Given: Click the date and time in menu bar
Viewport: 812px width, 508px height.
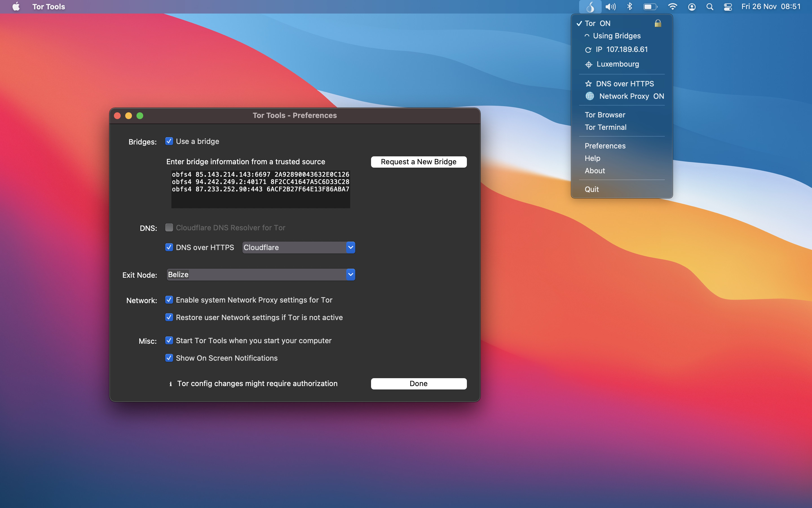Looking at the screenshot, I should 771,7.
